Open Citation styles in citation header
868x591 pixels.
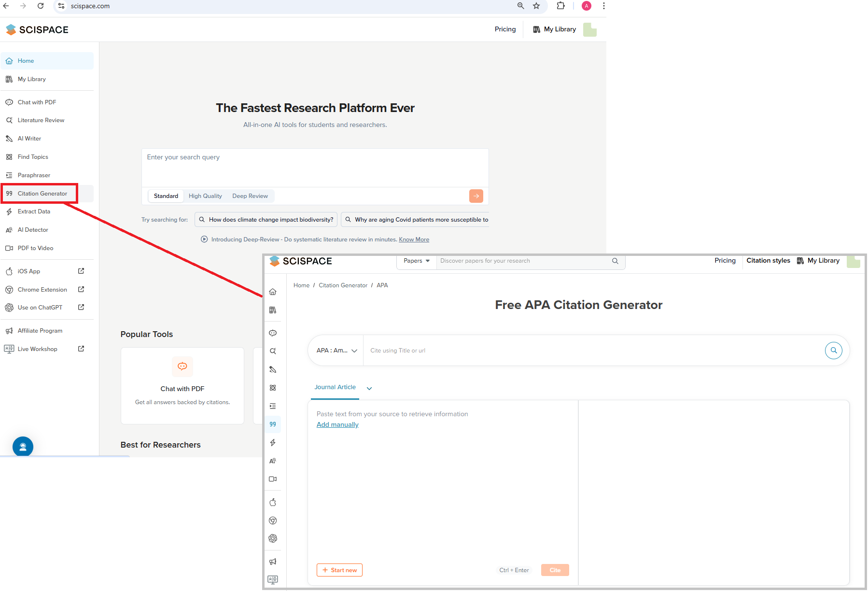(768, 261)
